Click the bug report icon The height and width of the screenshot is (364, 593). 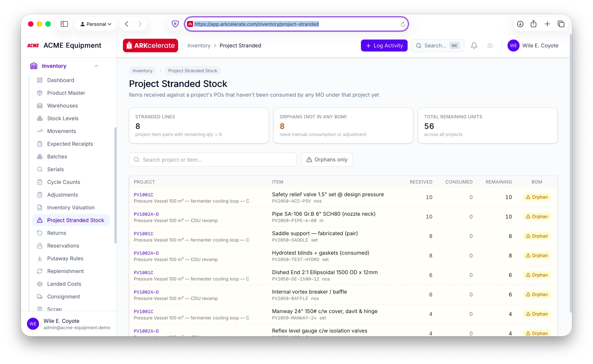pos(490,46)
